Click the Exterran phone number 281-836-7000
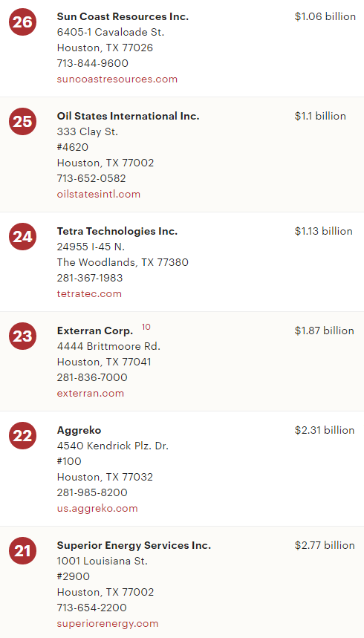Viewport: 364px width, 638px height. pos(92,377)
